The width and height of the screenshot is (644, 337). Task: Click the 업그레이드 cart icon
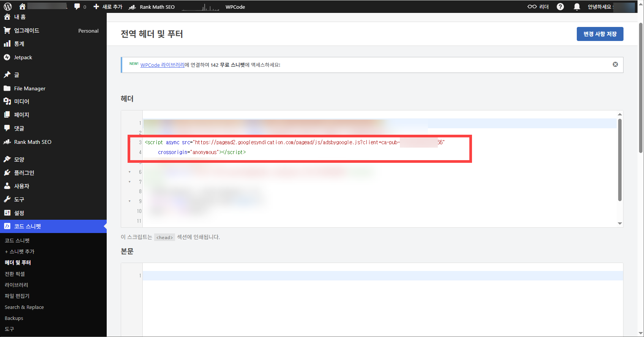[x=7, y=30]
